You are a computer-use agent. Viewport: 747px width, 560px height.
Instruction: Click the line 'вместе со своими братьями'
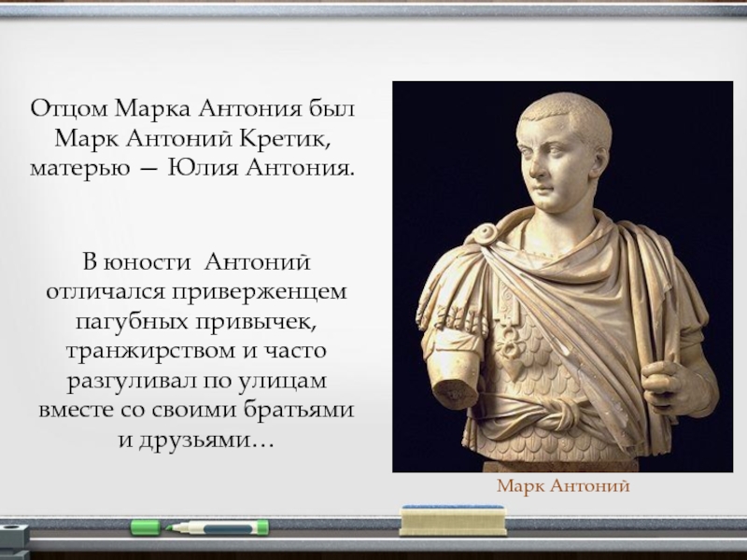[196, 410]
